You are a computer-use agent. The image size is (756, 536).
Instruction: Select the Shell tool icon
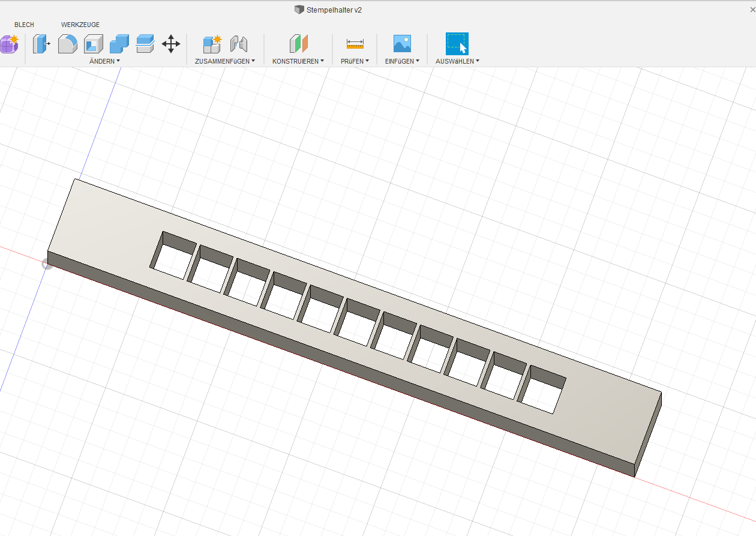94,44
